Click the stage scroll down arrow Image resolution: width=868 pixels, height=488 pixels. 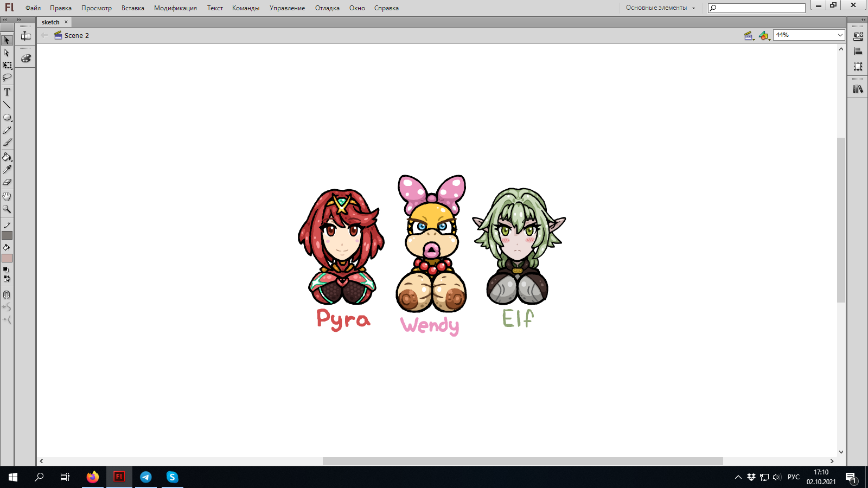[x=841, y=452]
